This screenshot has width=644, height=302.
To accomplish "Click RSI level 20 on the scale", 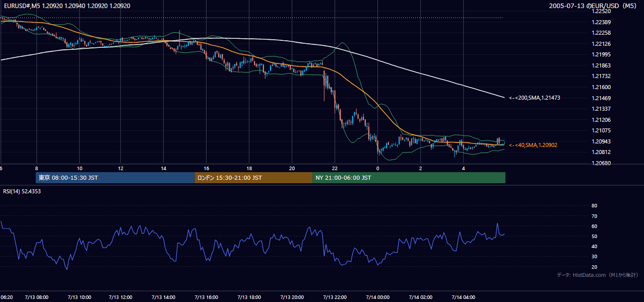I will click(594, 267).
